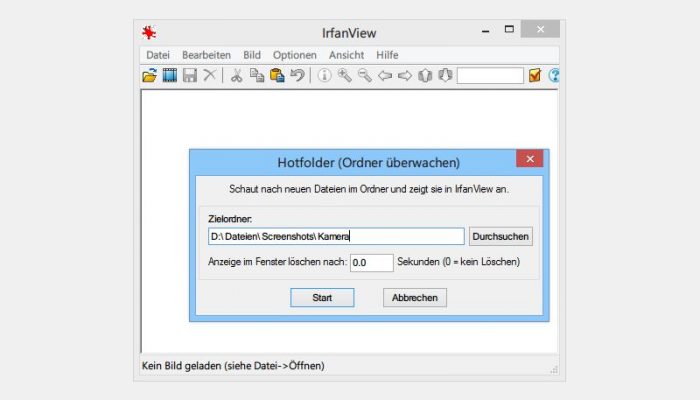Image resolution: width=700 pixels, height=400 pixels.
Task: Click "Anzeige im Fenster löschen nach:" label
Action: point(277,262)
